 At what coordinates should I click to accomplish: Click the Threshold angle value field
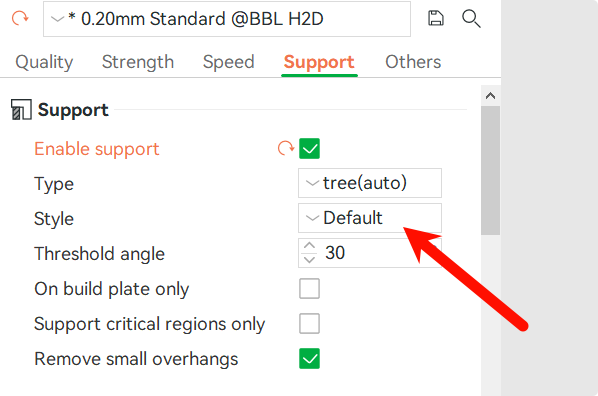coord(370,253)
